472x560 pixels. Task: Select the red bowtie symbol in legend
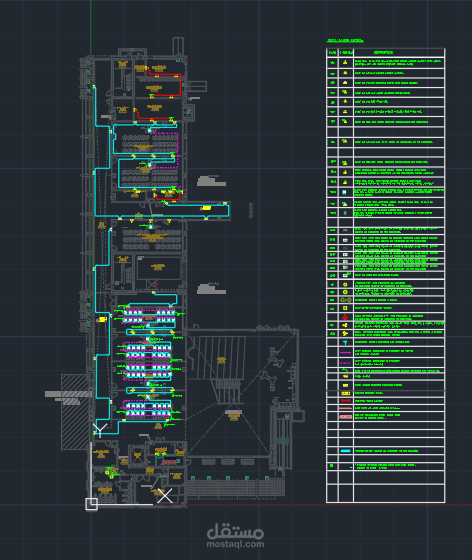pos(345,401)
